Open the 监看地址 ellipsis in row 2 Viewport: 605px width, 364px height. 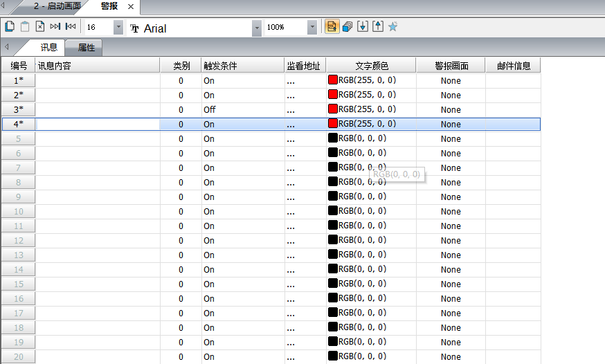pos(291,95)
